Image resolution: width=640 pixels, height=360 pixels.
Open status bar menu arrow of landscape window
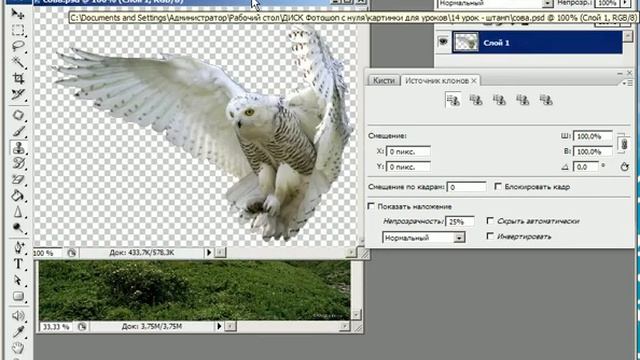[x=219, y=326]
